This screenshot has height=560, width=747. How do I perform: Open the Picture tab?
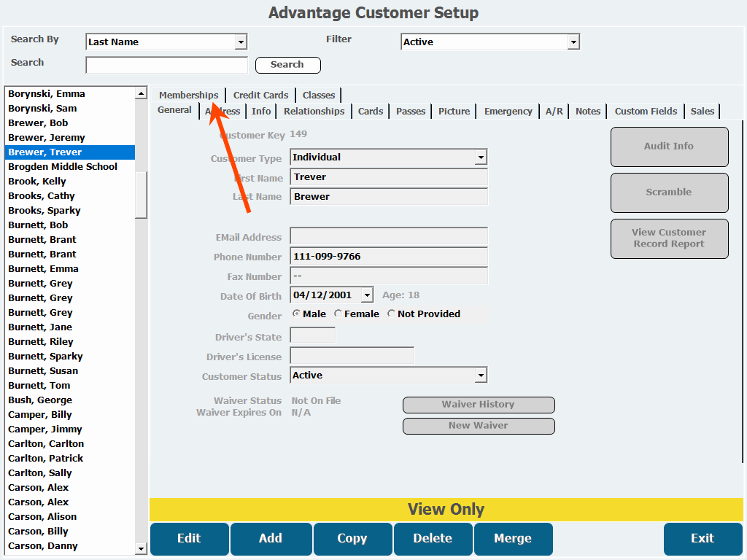[x=454, y=112]
